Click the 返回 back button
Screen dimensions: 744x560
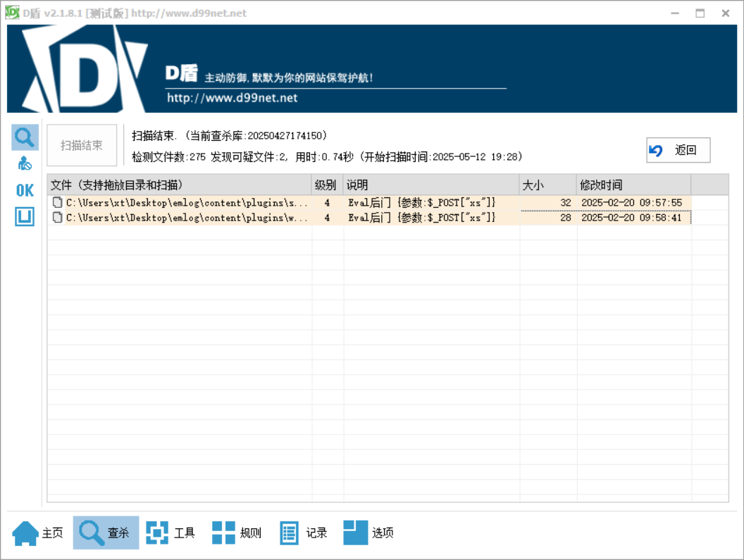coord(678,151)
